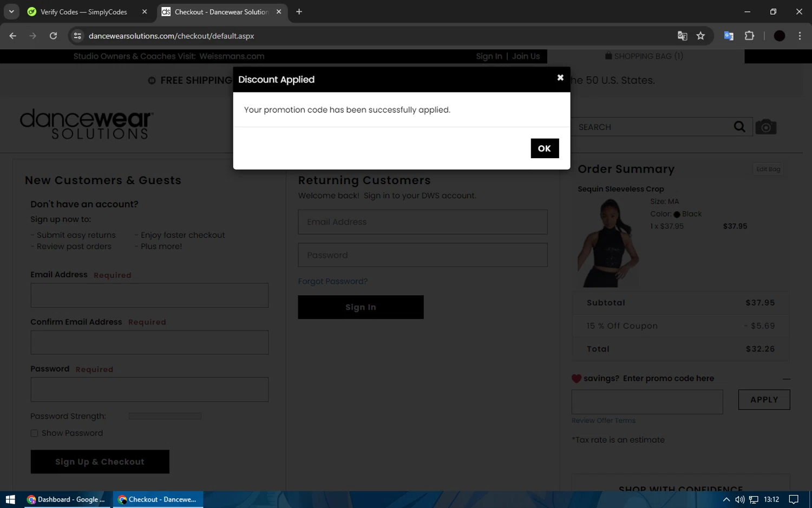Image resolution: width=812 pixels, height=508 pixels.
Task: Select the Checkout Dancewear Solutions tab
Action: pos(221,11)
